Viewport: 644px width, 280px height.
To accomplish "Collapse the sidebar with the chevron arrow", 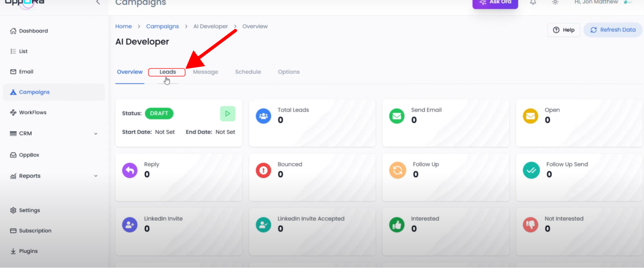I will click(98, 3).
